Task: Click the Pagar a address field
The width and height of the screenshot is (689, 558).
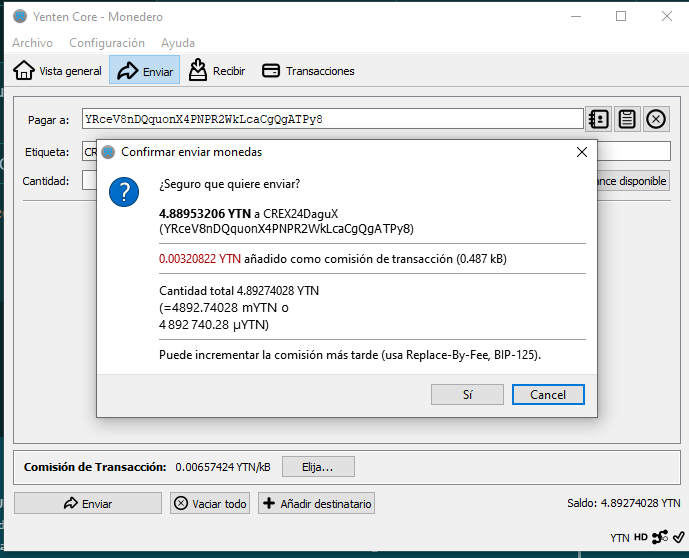Action: pos(332,119)
